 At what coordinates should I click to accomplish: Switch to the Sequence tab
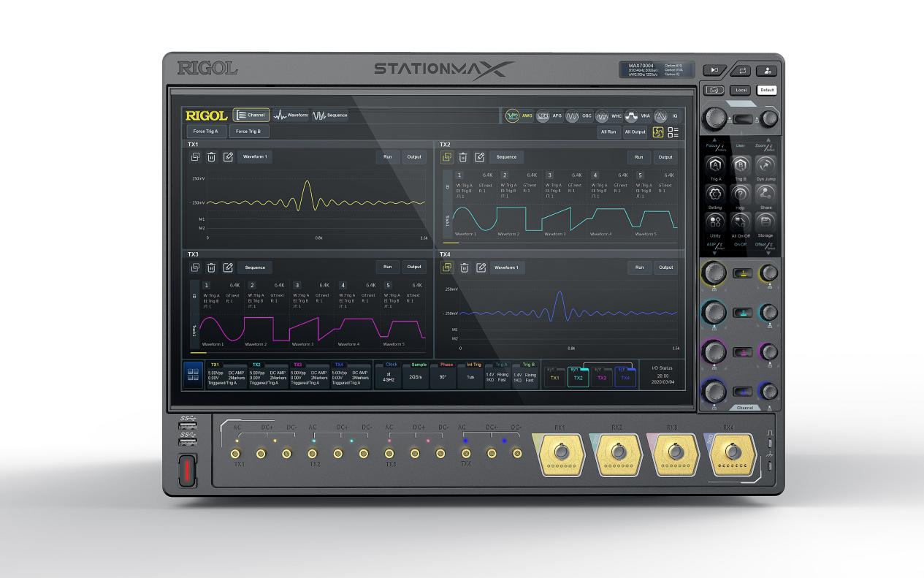click(330, 115)
